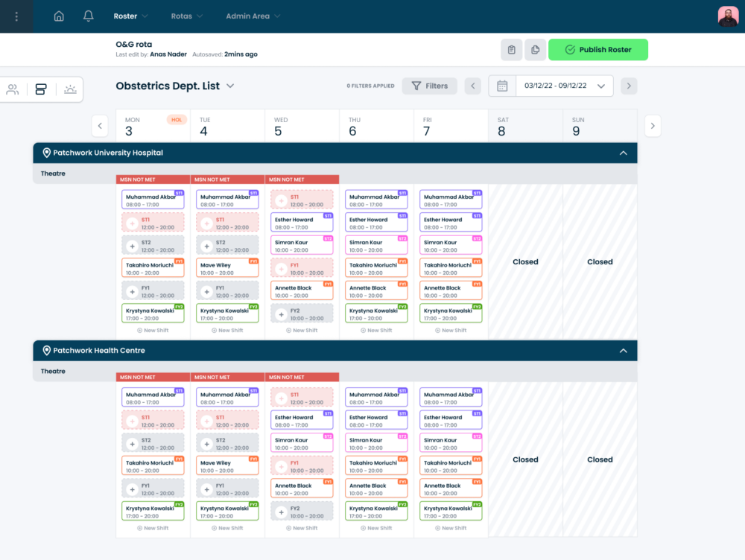Viewport: 745px width, 560px height.
Task: Expand the Obstetrics Dept. List dropdown
Action: pyautogui.click(x=230, y=86)
